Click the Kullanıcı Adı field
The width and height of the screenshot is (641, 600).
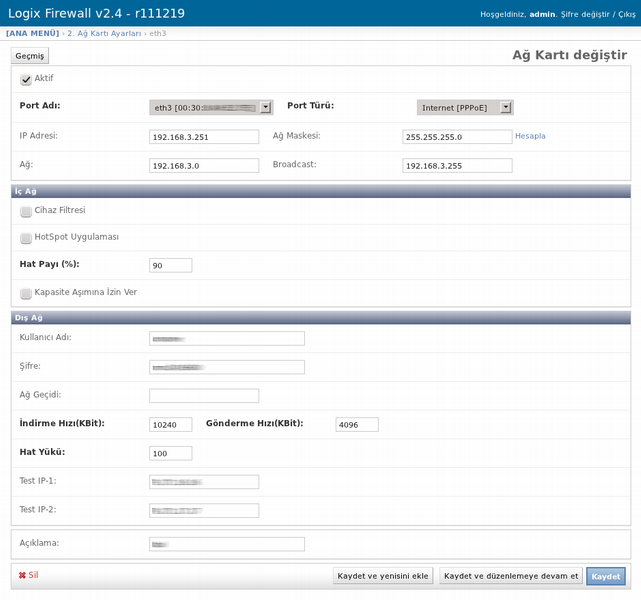point(227,338)
